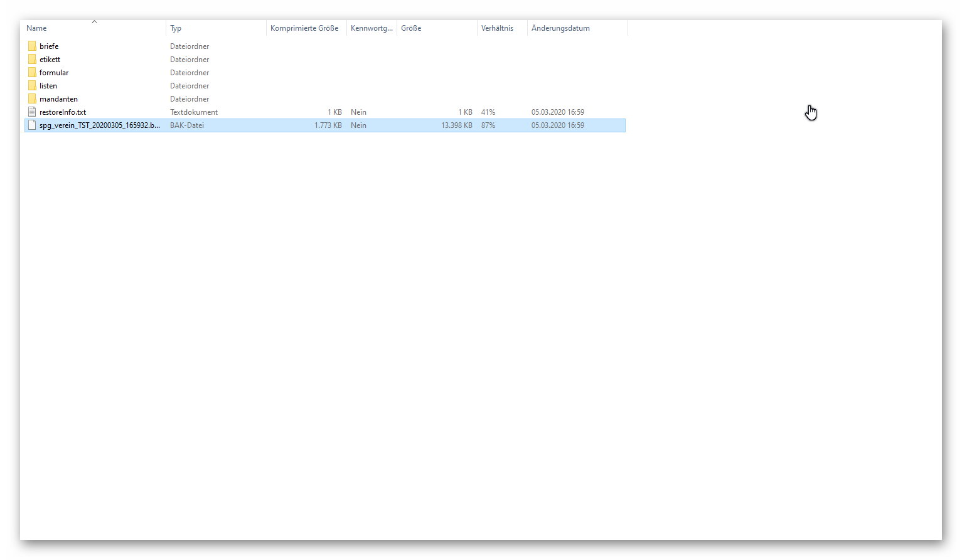Click the Kennwortg... column header
Screen dimensions: 962x560
point(371,28)
